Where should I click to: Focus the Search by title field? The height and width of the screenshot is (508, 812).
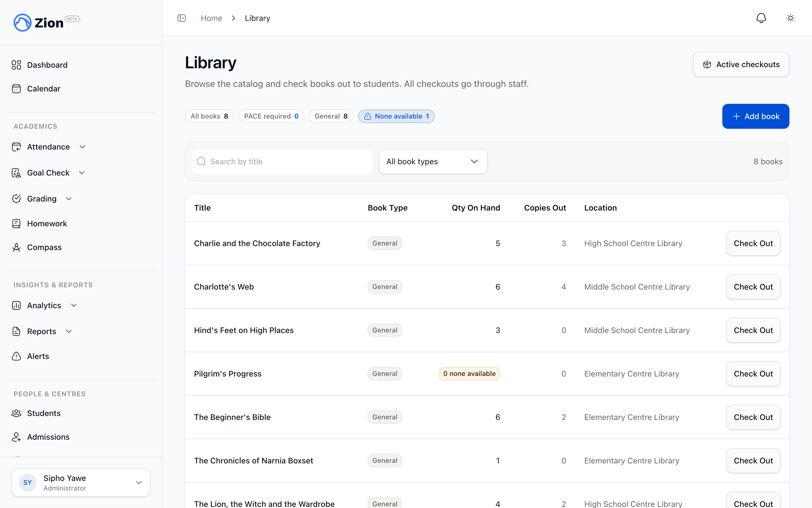click(x=282, y=162)
